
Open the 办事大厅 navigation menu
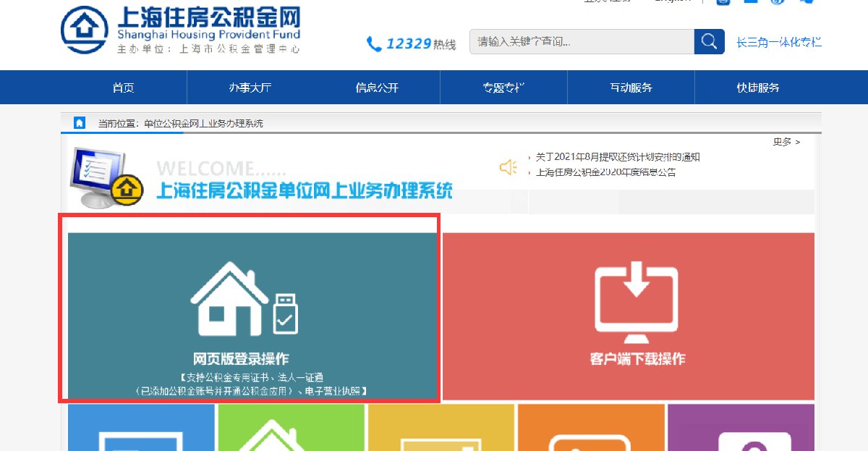(x=250, y=88)
